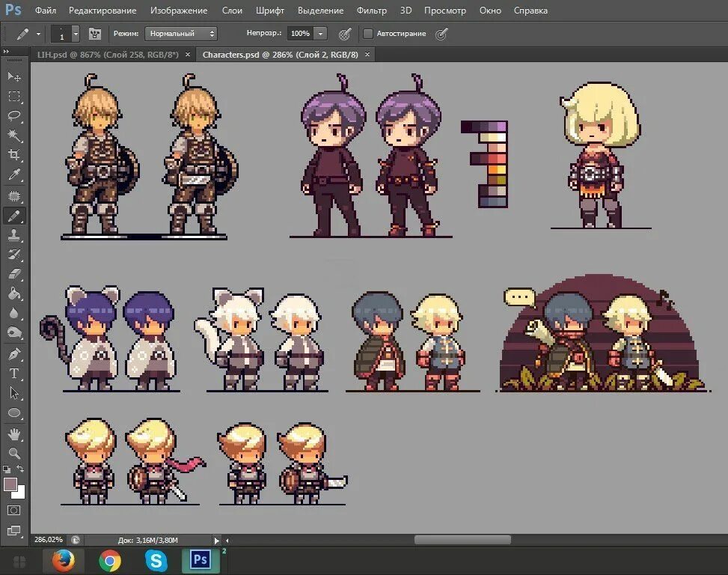This screenshot has height=575, width=728.
Task: Select the Type tool
Action: [x=14, y=374]
